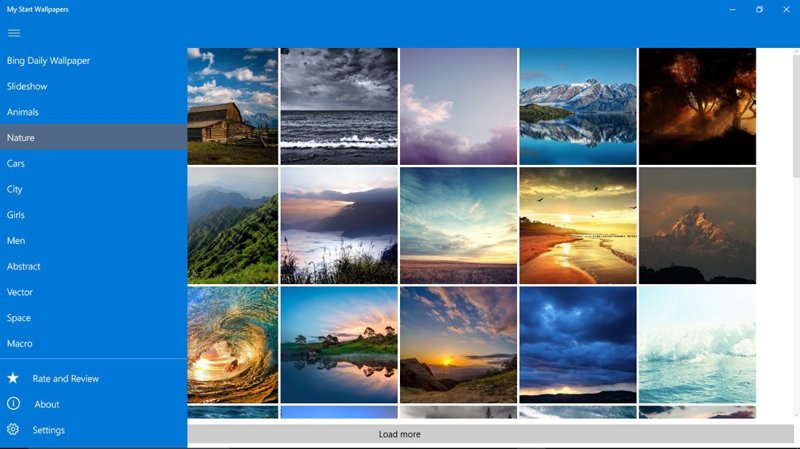Restore down the app window
This screenshot has width=800, height=449.
click(759, 9)
